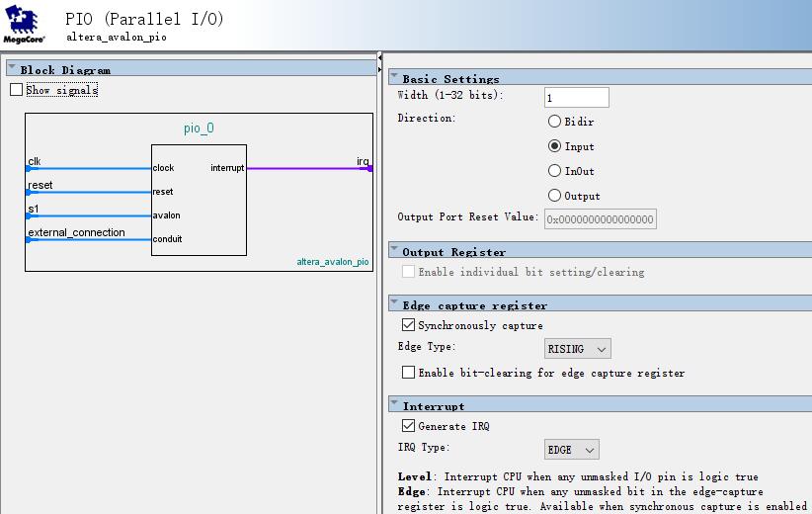Click the PIO (Parallel I/O) title
The width and height of the screenshot is (812, 514).
144,19
